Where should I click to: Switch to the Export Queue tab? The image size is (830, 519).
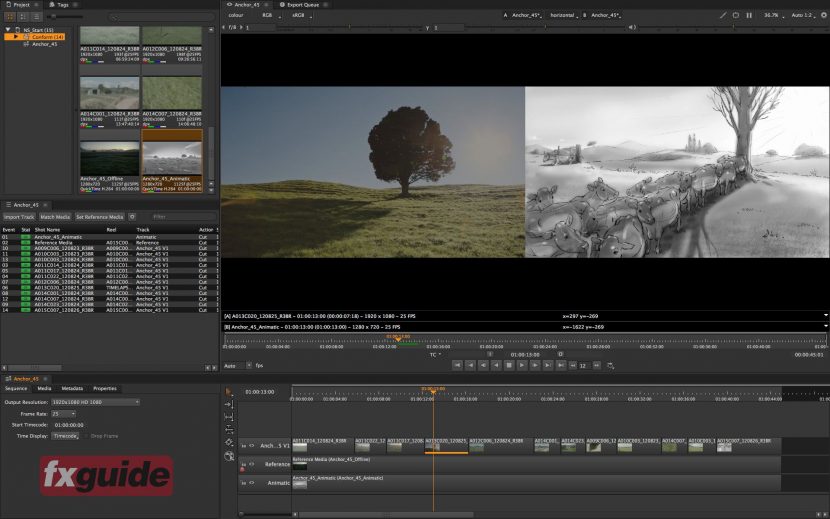303,4
